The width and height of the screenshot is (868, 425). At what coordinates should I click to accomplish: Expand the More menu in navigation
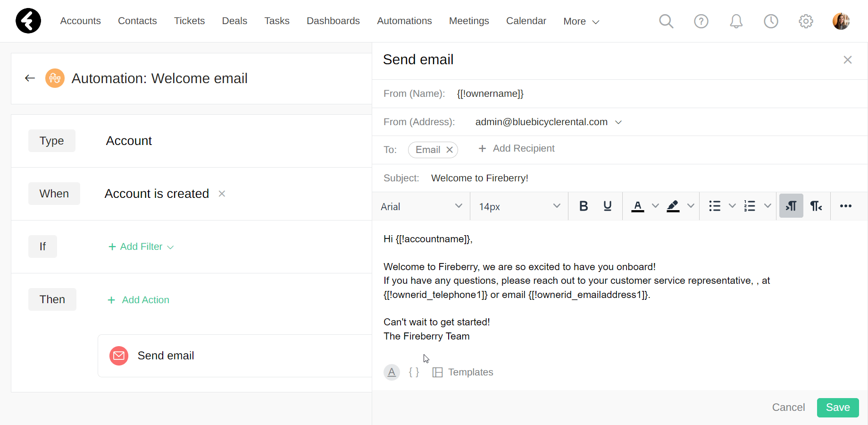point(581,21)
